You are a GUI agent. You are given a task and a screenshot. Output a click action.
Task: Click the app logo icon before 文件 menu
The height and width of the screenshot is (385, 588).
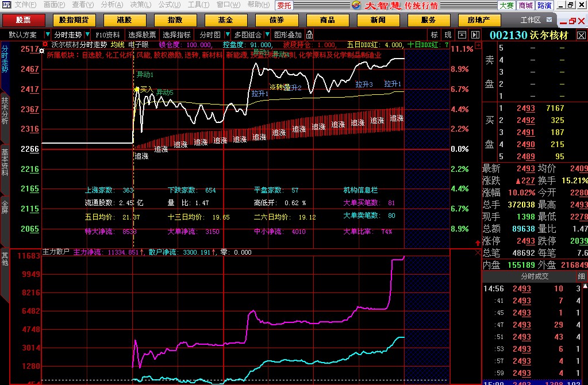(x=6, y=5)
